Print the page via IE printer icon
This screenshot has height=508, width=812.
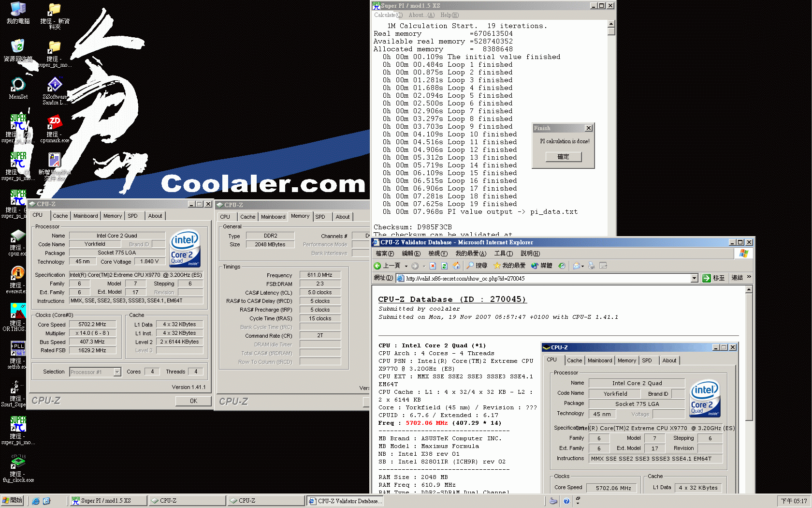pyautogui.click(x=591, y=266)
